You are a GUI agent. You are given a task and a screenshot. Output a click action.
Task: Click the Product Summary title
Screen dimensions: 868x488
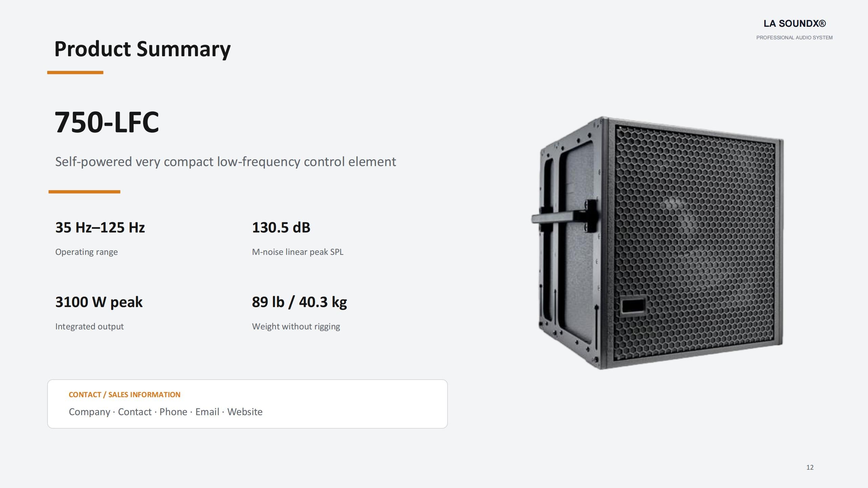[x=142, y=49]
